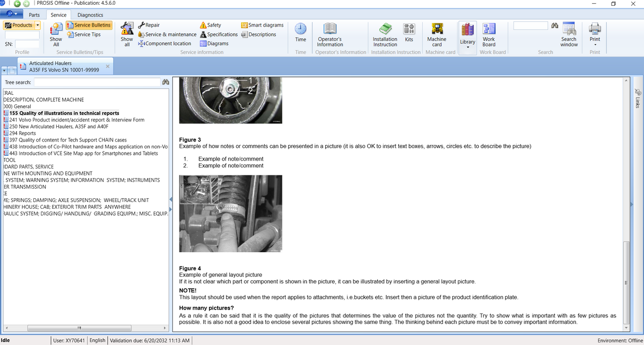
Task: Click the Time icon in the ribbon
Action: click(300, 32)
